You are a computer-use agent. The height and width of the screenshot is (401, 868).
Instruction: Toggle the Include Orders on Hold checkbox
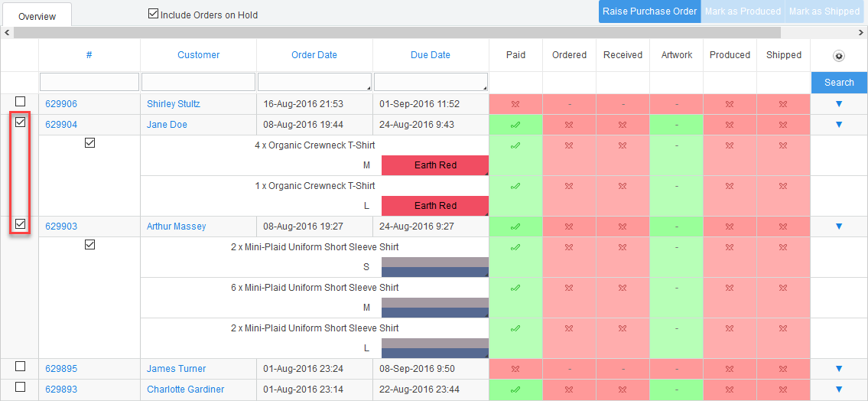click(x=153, y=14)
